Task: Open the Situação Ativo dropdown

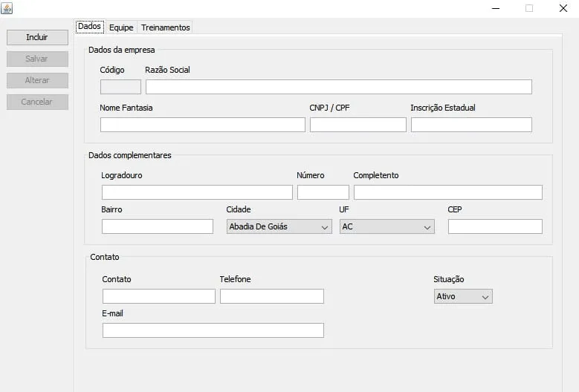Action: [x=463, y=296]
